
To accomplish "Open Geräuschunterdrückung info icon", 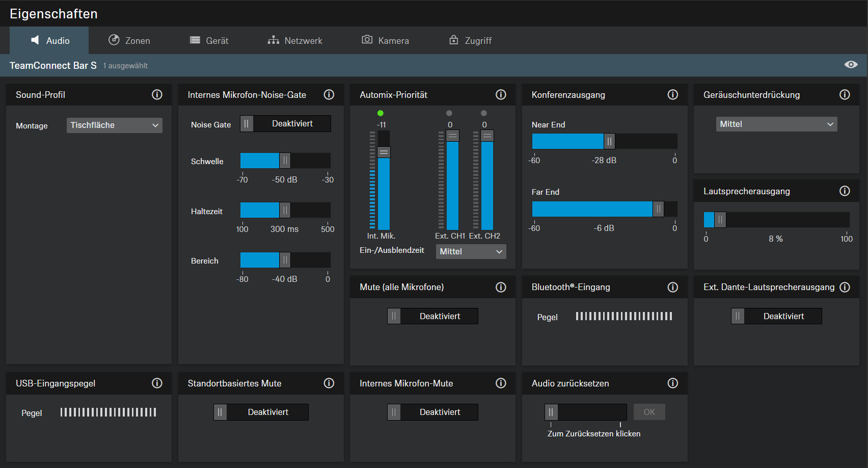I will pos(845,95).
